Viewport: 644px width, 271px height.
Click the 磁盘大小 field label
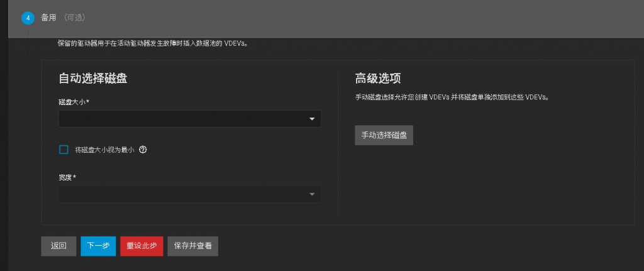point(74,102)
